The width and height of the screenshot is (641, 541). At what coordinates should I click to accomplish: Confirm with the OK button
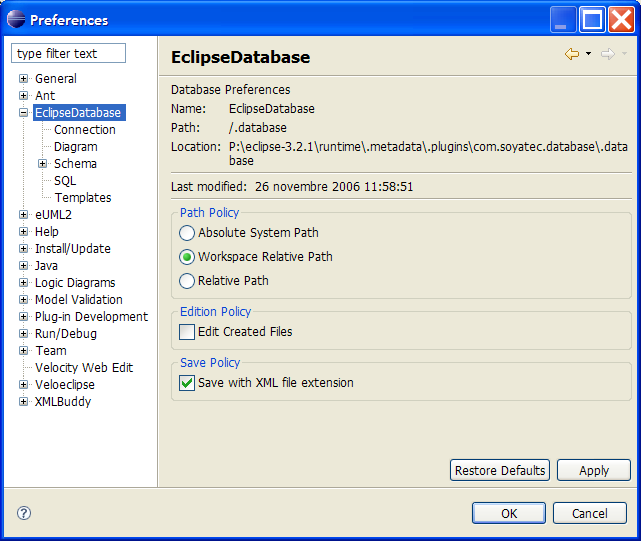(509, 513)
